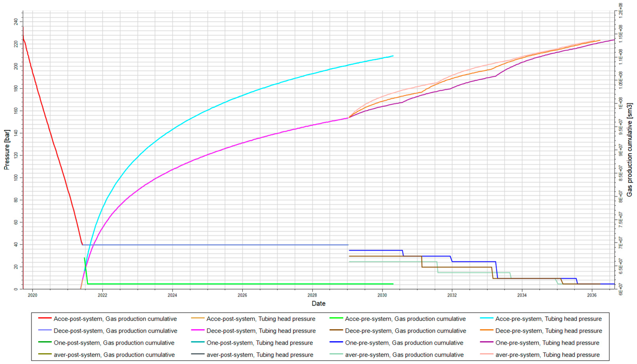
Task: Select 'Acce-post-system, Tubing head pressure' legend label
Action: click(261, 319)
